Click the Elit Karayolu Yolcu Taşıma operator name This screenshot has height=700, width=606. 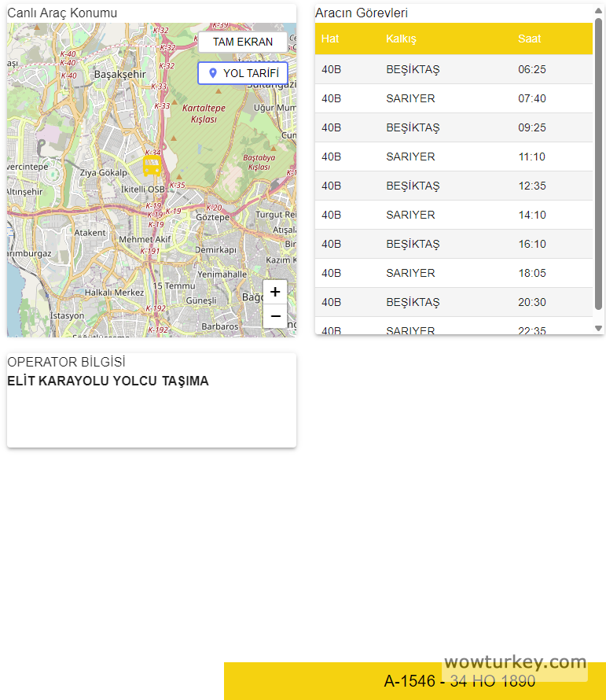click(108, 381)
